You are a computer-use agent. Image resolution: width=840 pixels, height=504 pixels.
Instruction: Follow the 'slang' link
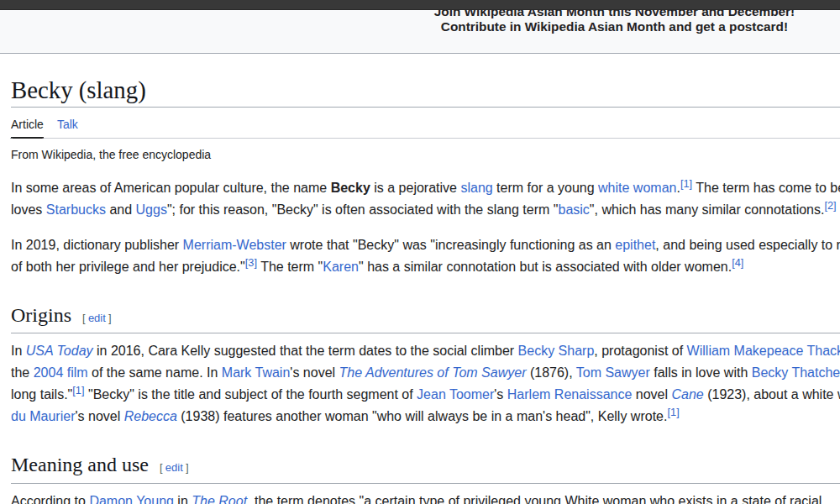[x=476, y=188]
